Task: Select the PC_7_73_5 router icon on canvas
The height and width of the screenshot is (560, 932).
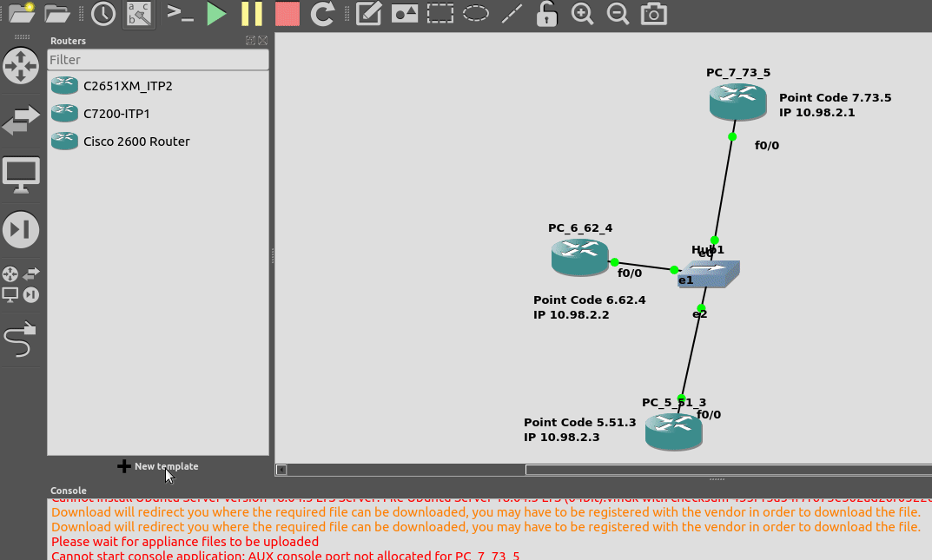Action: 737,102
